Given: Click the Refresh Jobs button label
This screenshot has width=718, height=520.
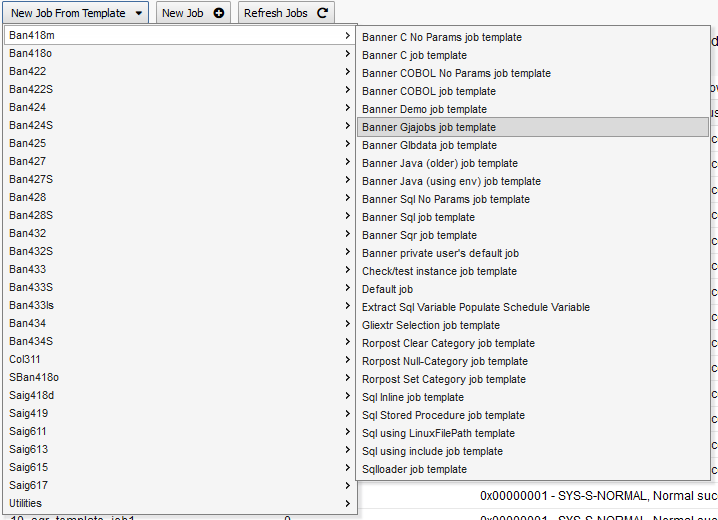Looking at the screenshot, I should (x=275, y=13).
